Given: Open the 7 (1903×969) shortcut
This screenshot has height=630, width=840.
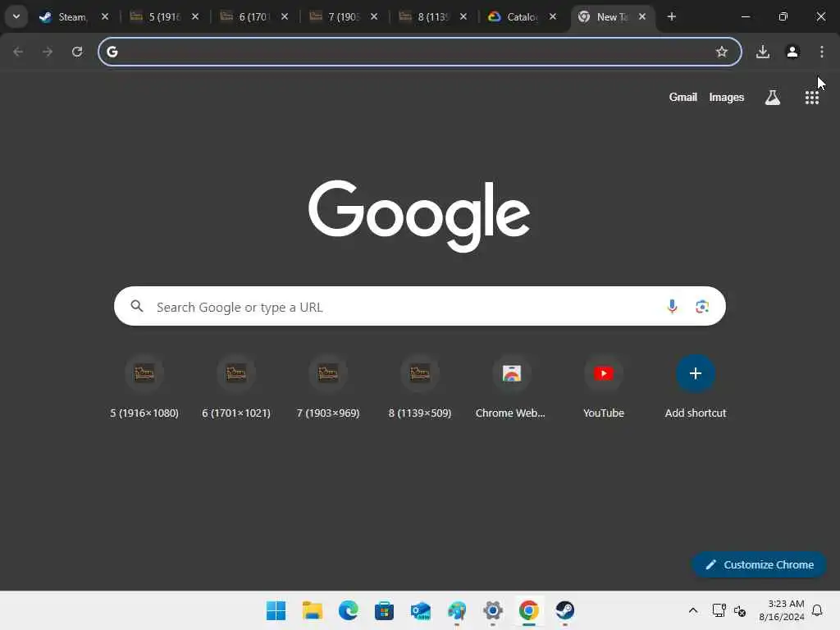Looking at the screenshot, I should tap(328, 386).
